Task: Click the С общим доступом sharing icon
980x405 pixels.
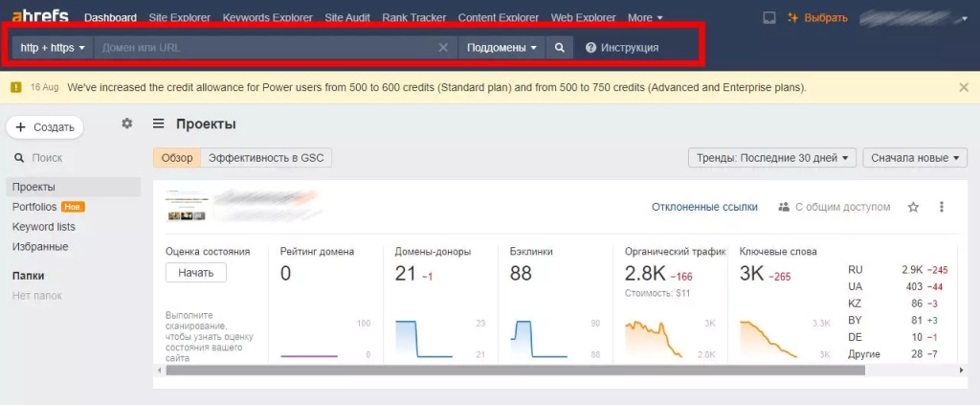Action: click(x=784, y=207)
